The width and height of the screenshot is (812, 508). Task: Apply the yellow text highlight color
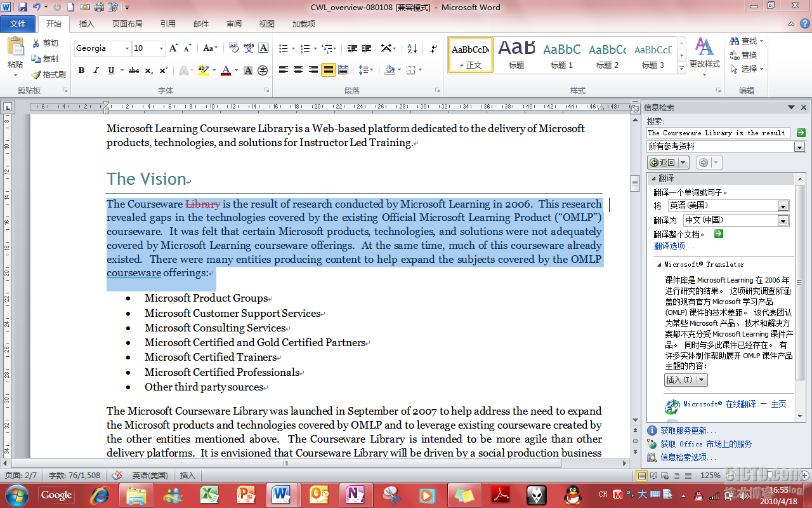click(203, 70)
